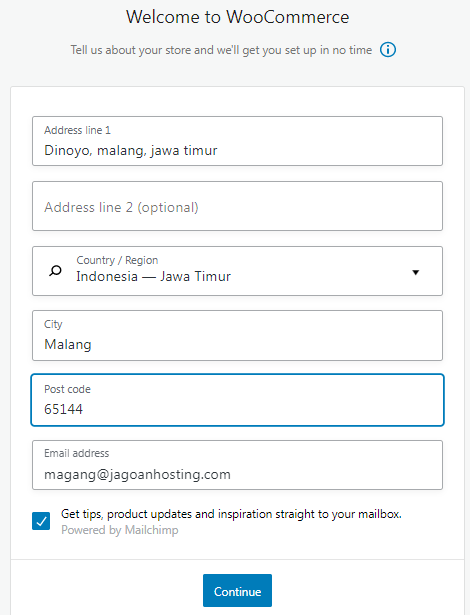Click the Continue button
Viewport: 470px width, 615px height.
point(237,591)
